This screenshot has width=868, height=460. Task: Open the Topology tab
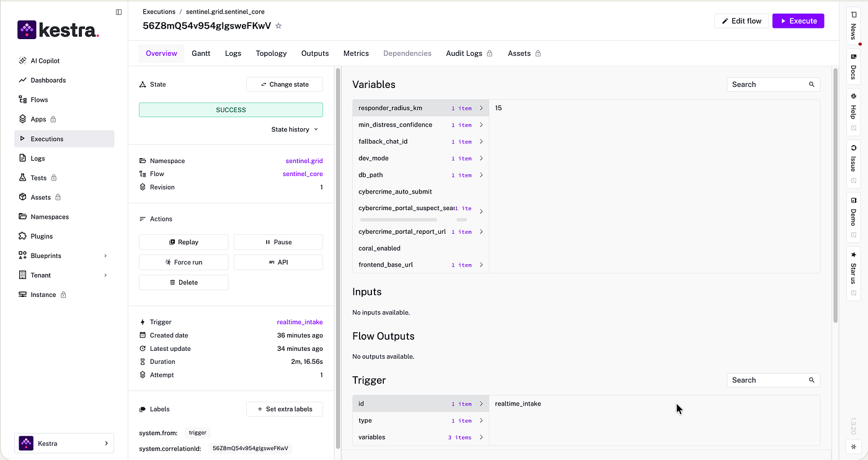click(x=271, y=53)
